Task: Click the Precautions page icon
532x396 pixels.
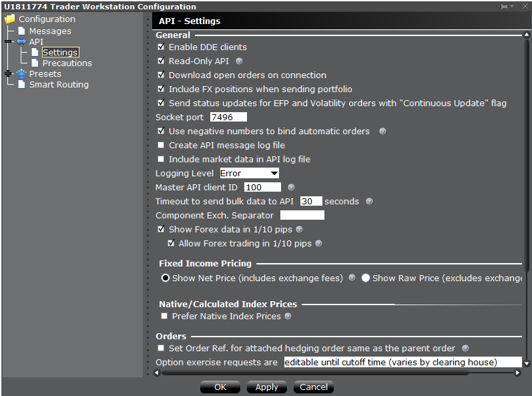Action: (35, 63)
